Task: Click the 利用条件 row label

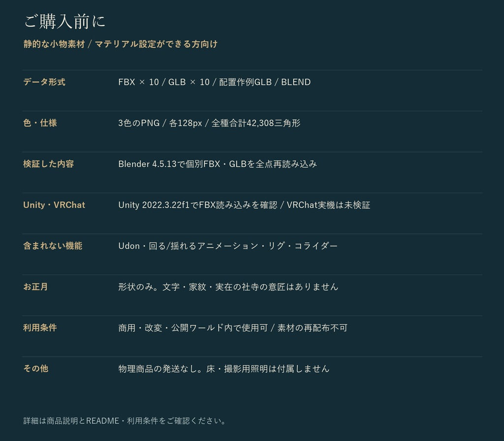Action: pyautogui.click(x=40, y=327)
